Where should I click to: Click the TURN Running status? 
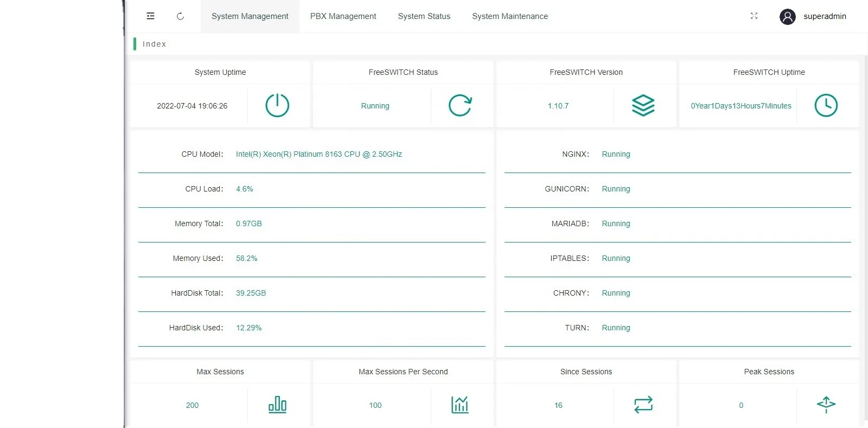tap(616, 328)
